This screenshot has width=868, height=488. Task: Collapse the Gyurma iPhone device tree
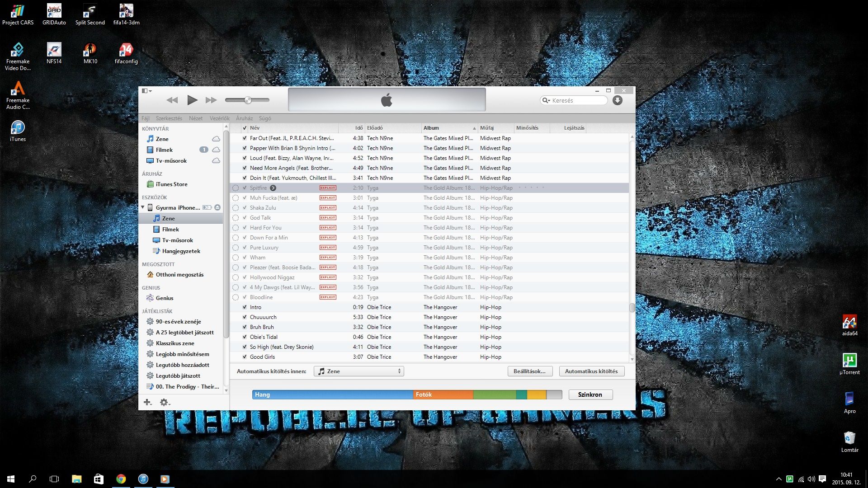coord(143,207)
